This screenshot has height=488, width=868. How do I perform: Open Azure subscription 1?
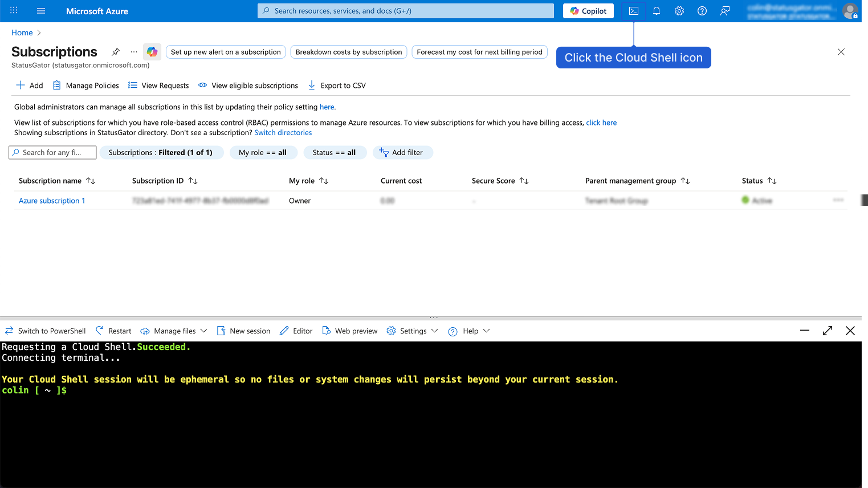coord(52,201)
